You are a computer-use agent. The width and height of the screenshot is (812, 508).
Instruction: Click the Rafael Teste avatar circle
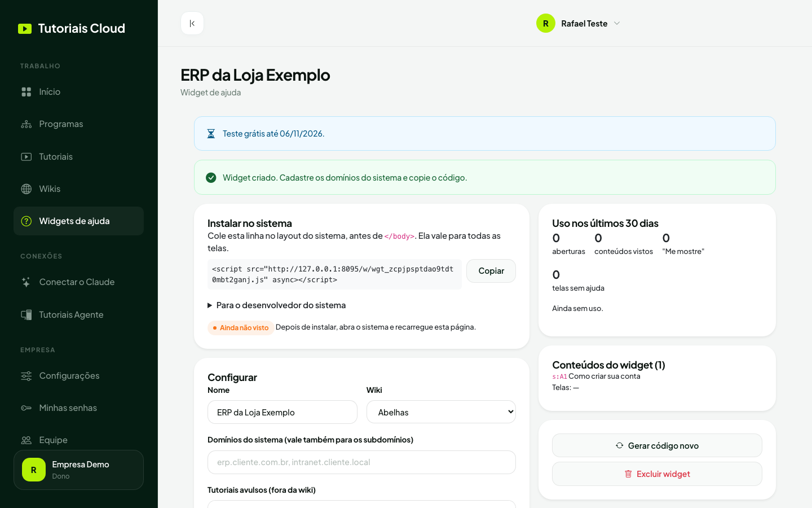coord(546,23)
